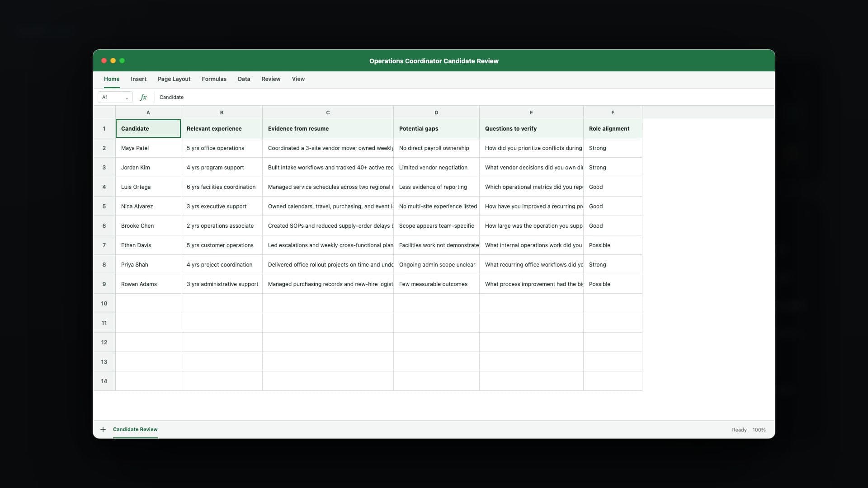Click the 100% zoom level in status bar

[759, 430]
